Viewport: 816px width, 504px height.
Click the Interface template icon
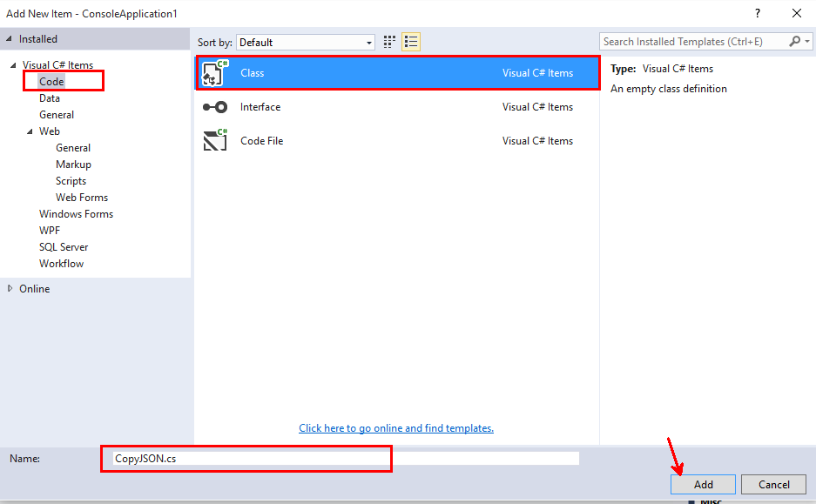click(x=215, y=107)
